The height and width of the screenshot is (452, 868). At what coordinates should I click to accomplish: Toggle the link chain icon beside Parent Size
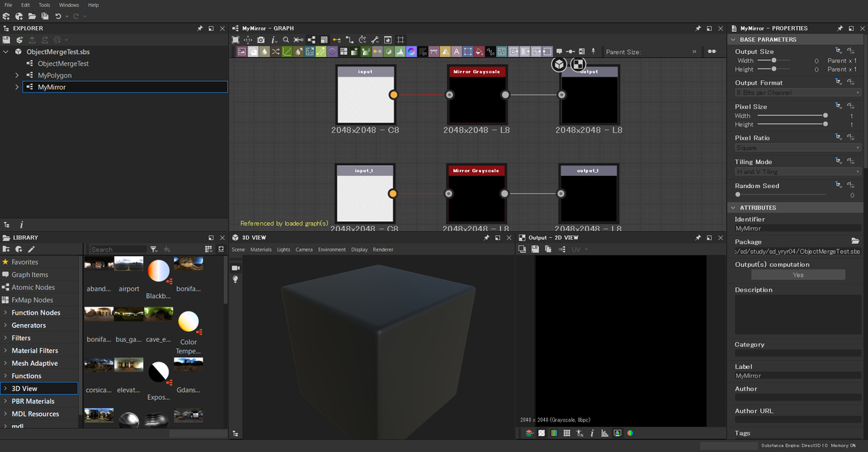click(x=711, y=52)
